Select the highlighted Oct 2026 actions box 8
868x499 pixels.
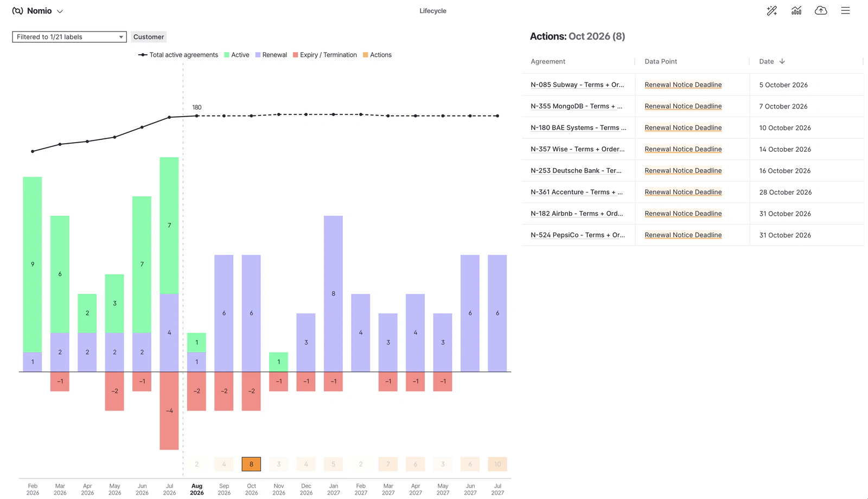(251, 464)
